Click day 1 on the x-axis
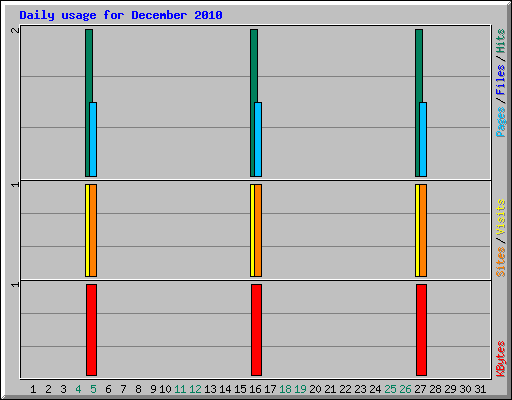This screenshot has height=400, width=512. click(x=33, y=389)
